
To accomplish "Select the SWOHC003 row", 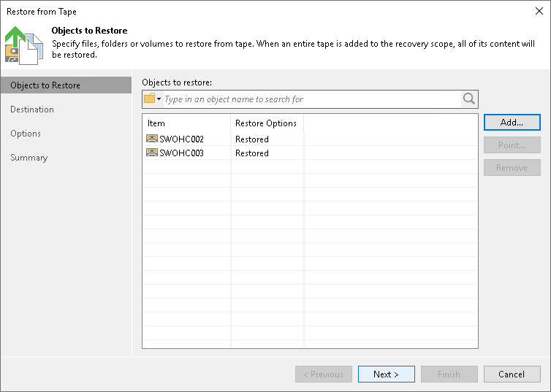I will coord(310,153).
